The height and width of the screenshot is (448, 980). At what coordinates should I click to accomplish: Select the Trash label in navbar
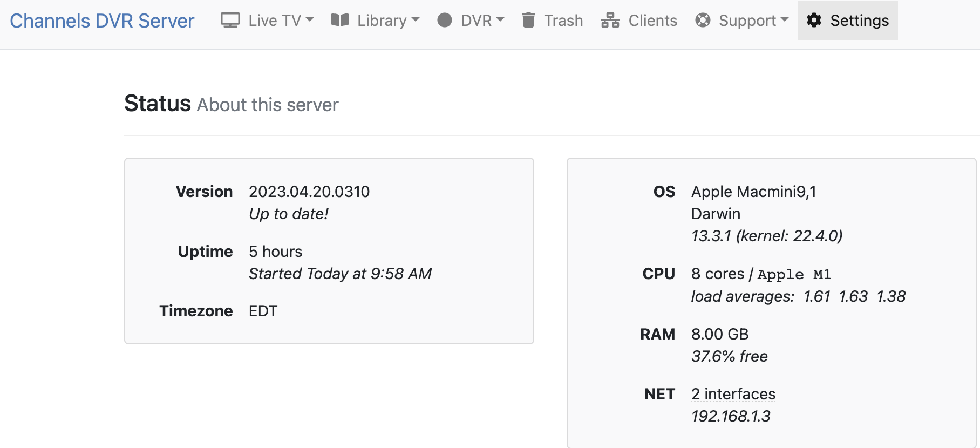pyautogui.click(x=563, y=21)
